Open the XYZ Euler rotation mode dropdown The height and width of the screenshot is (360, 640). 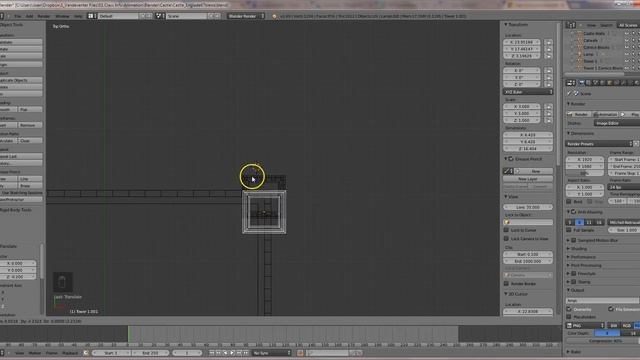coord(528,92)
